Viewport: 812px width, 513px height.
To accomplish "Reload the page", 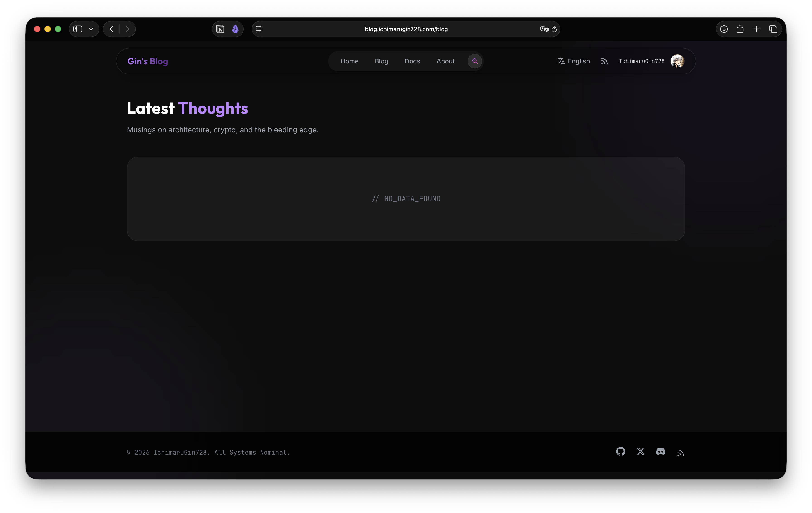I will (x=554, y=29).
